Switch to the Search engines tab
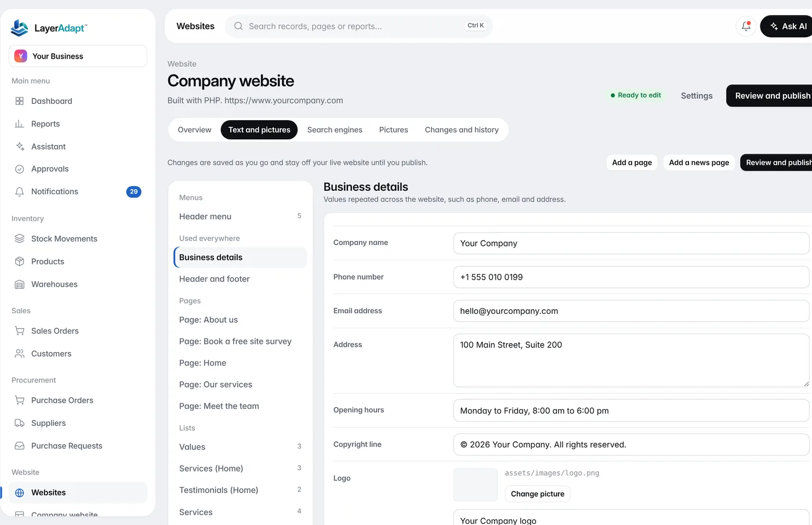The image size is (812, 525). coord(335,130)
